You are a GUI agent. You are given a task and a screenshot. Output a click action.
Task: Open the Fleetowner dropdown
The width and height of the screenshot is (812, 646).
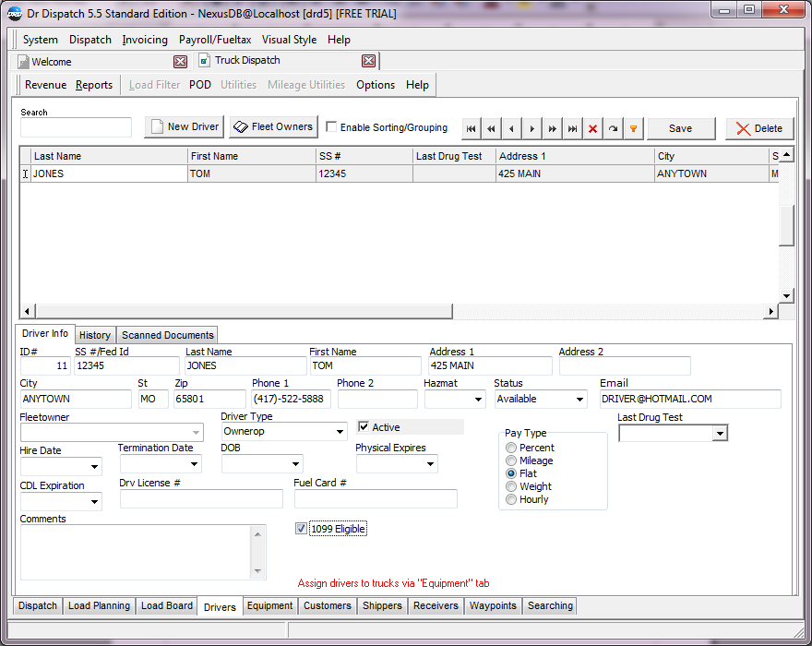pos(196,433)
